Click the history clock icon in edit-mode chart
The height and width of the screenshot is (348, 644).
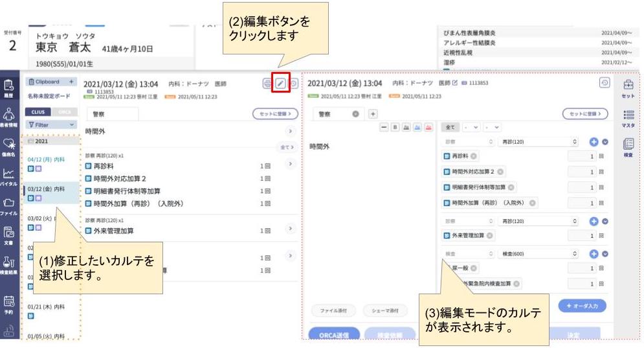point(605,83)
